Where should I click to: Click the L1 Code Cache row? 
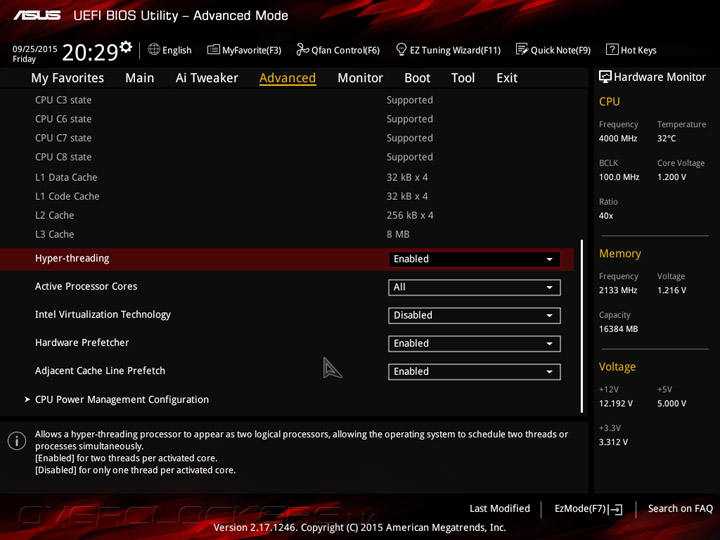tap(231, 196)
